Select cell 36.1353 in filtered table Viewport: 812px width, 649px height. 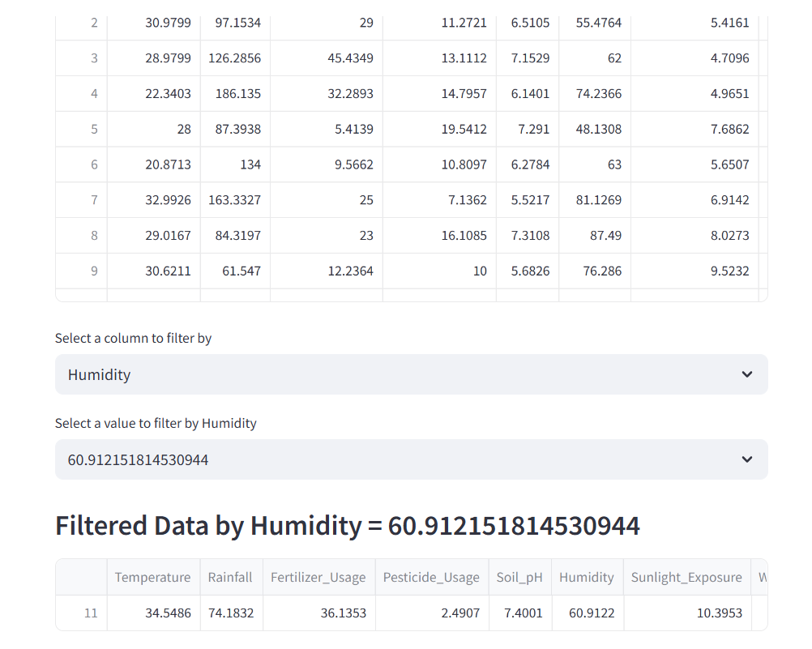[318, 613]
